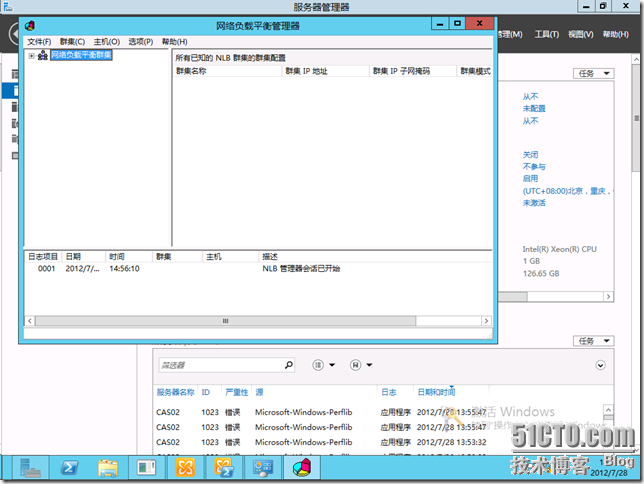Screen dimensions: 644x484
Task: Open Exchange Management Shell taskbar icon
Action: (x=224, y=468)
